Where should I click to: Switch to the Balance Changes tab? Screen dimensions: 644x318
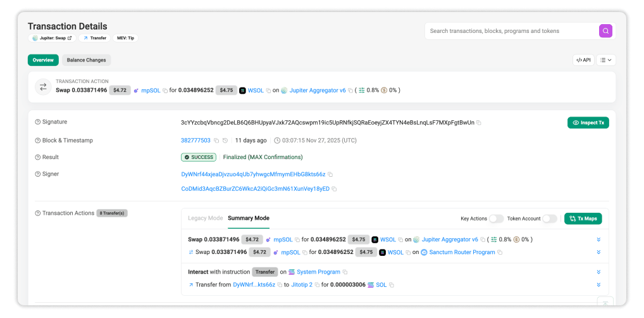tap(86, 60)
